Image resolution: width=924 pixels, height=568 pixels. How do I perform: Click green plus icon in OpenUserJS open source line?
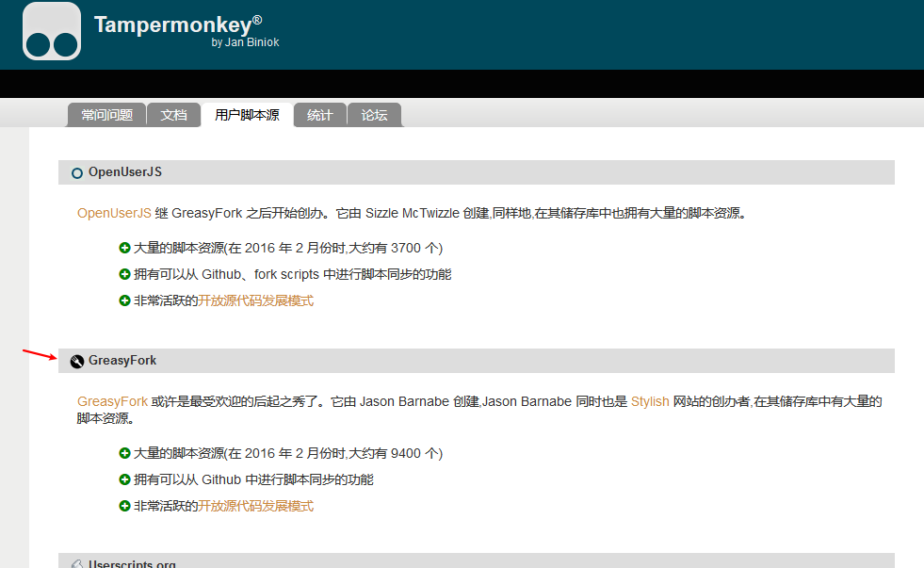[x=124, y=300]
